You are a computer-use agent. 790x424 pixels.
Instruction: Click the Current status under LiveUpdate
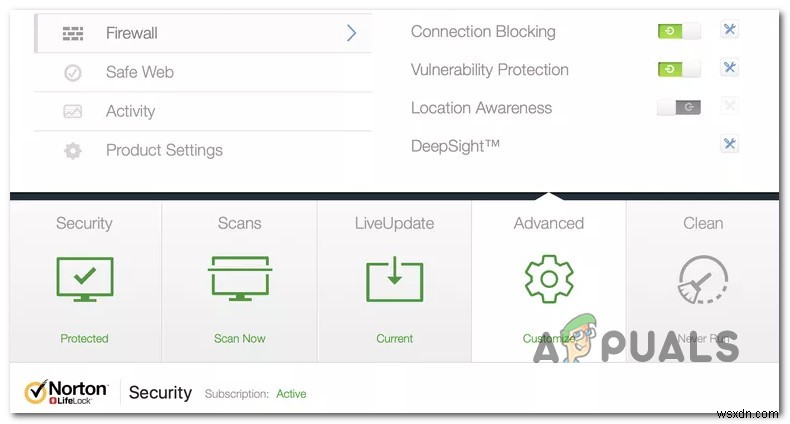click(x=394, y=338)
